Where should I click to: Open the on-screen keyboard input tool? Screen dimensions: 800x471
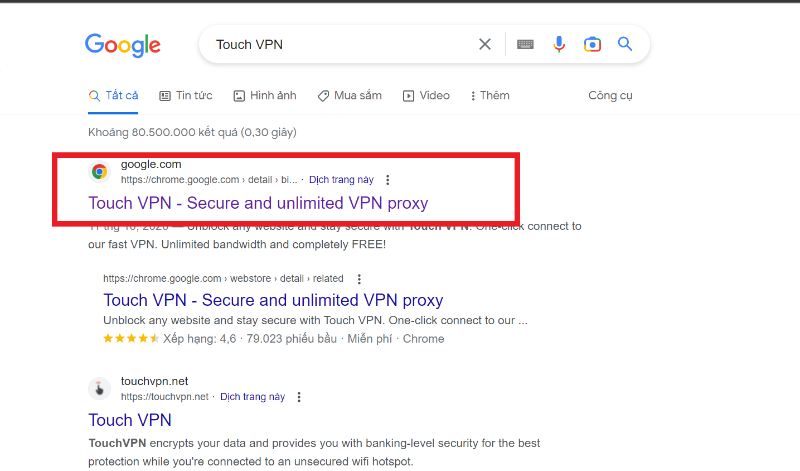(525, 44)
